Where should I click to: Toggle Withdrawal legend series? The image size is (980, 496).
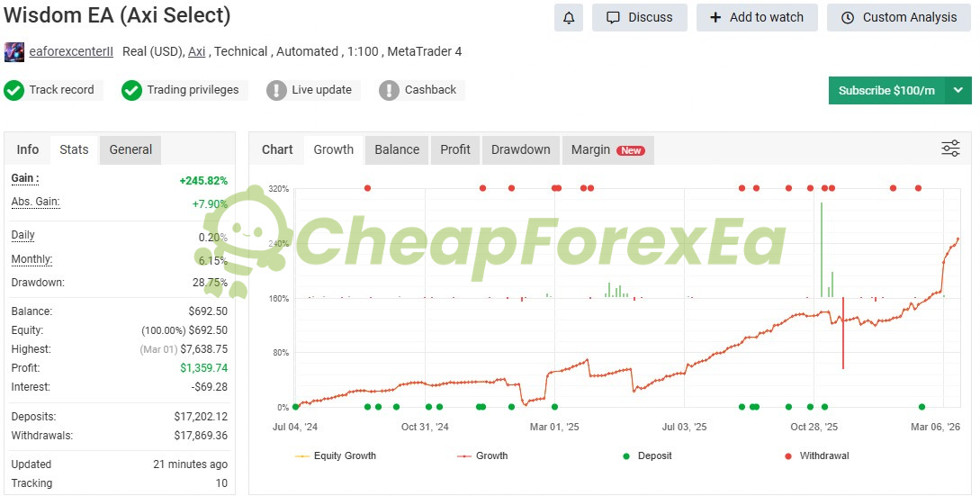pos(817,456)
